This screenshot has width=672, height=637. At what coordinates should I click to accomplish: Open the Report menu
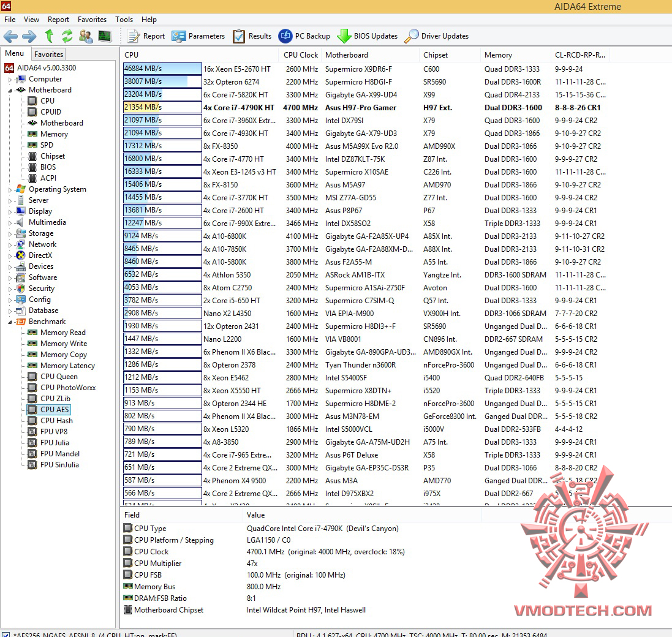pyautogui.click(x=58, y=19)
